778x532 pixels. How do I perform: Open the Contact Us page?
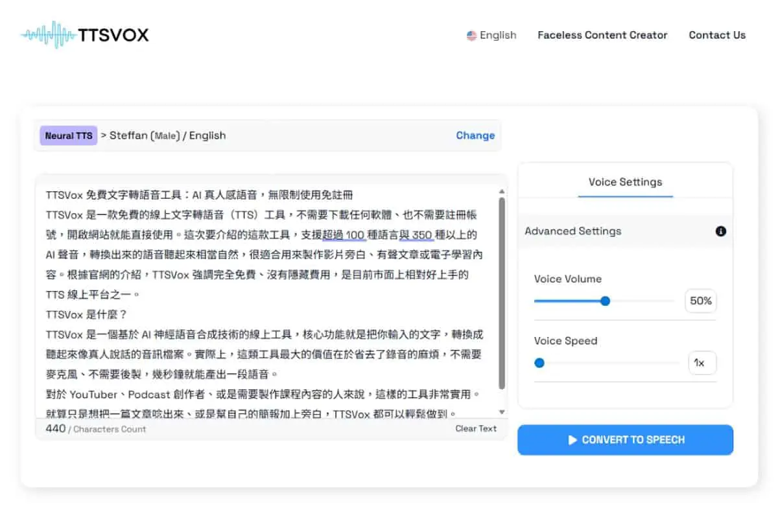click(717, 36)
